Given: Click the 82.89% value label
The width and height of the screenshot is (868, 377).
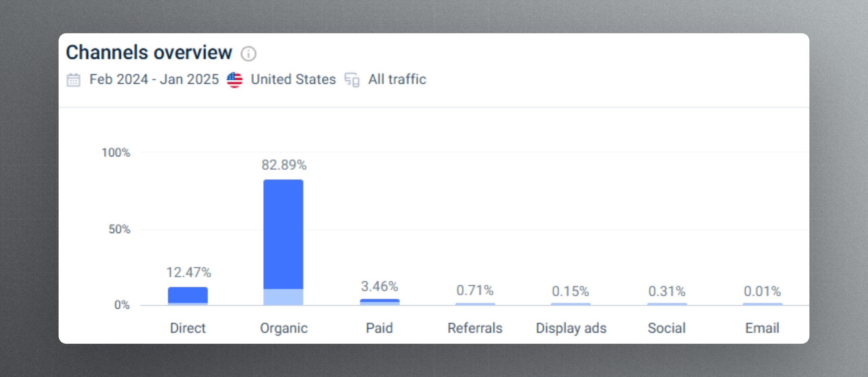Looking at the screenshot, I should [x=284, y=165].
